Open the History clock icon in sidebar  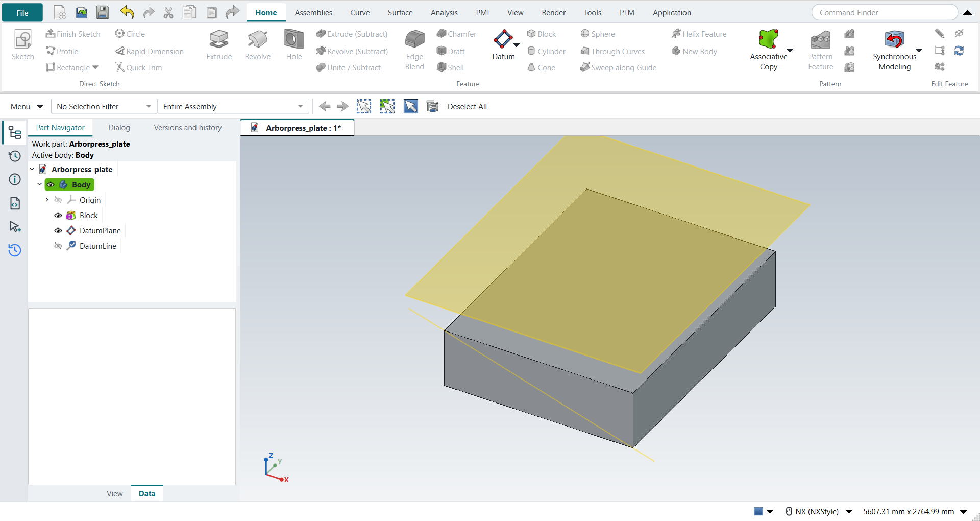15,156
